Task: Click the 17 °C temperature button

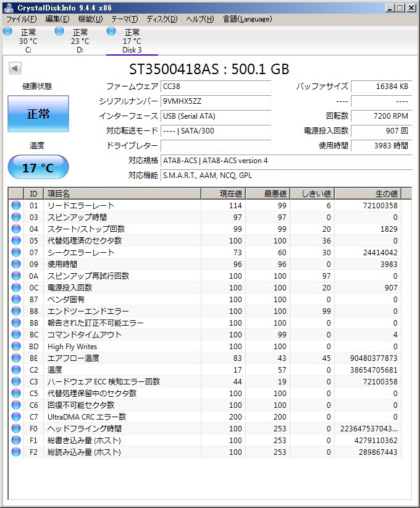Action: pyautogui.click(x=38, y=167)
